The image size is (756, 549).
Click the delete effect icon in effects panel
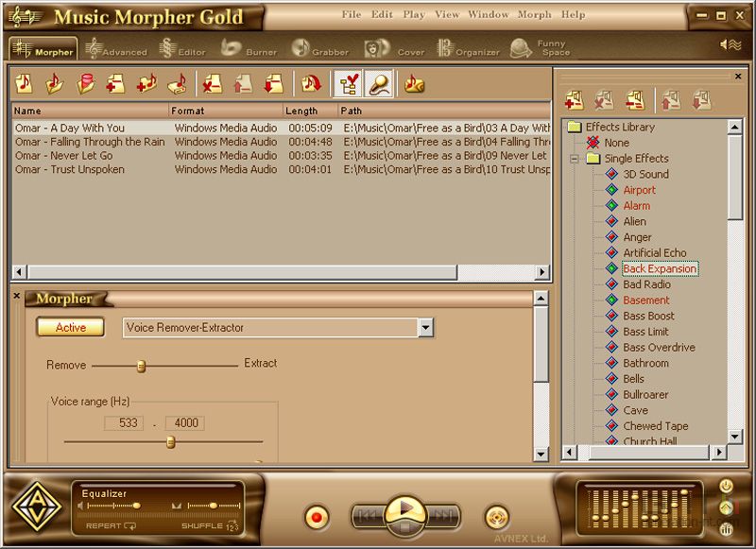point(605,100)
